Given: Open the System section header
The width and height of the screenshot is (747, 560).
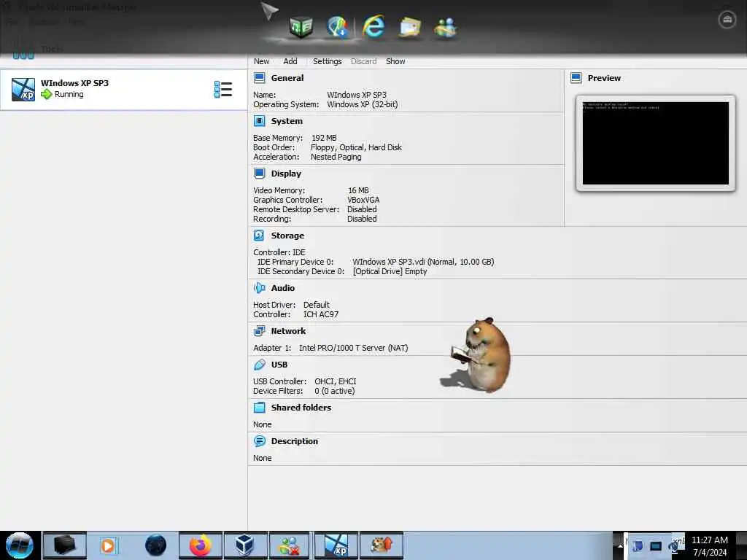Looking at the screenshot, I should 287,122.
